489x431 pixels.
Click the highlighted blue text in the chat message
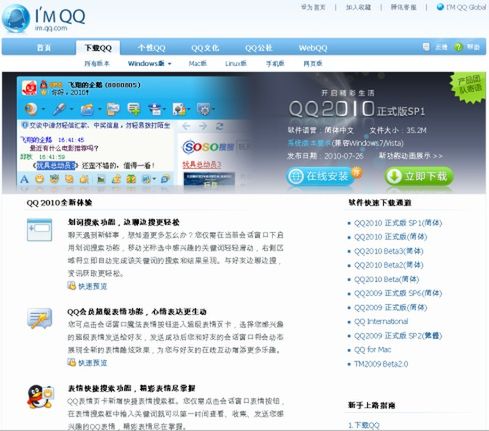(x=56, y=165)
